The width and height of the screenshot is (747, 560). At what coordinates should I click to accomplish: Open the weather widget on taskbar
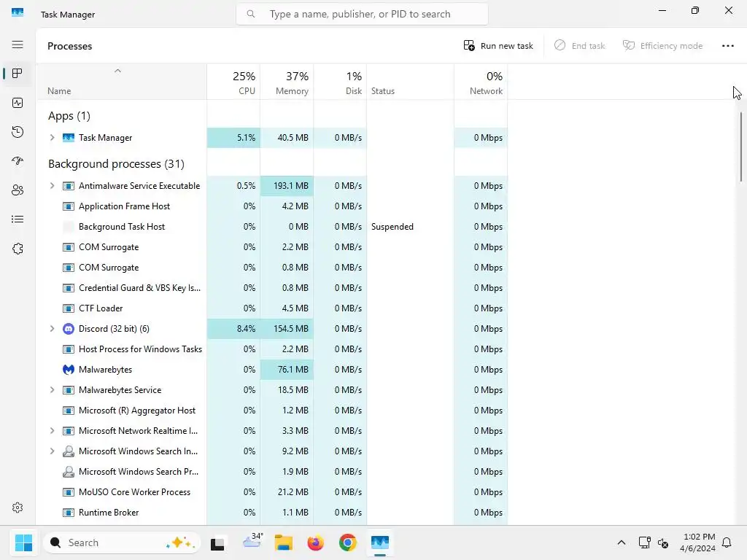[x=252, y=542]
